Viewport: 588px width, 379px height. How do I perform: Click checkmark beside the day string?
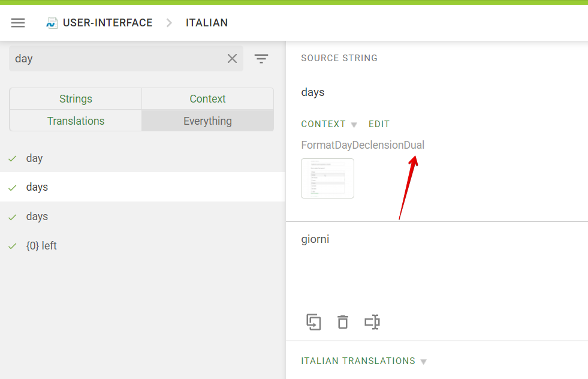click(x=13, y=159)
